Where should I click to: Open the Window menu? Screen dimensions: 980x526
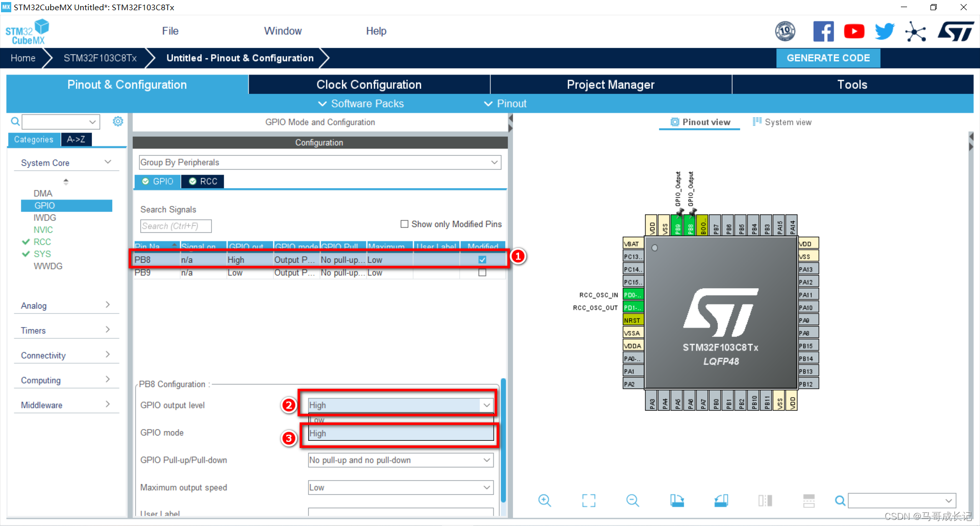coord(283,31)
